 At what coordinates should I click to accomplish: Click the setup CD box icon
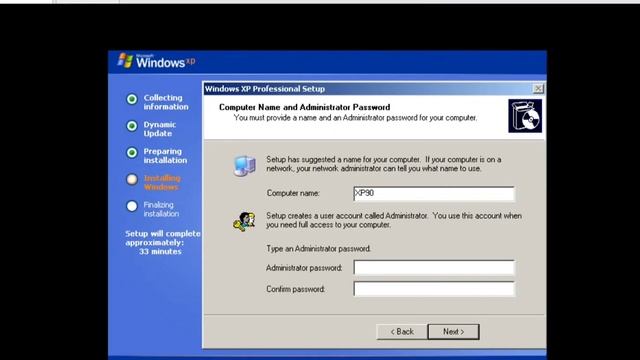click(x=525, y=116)
